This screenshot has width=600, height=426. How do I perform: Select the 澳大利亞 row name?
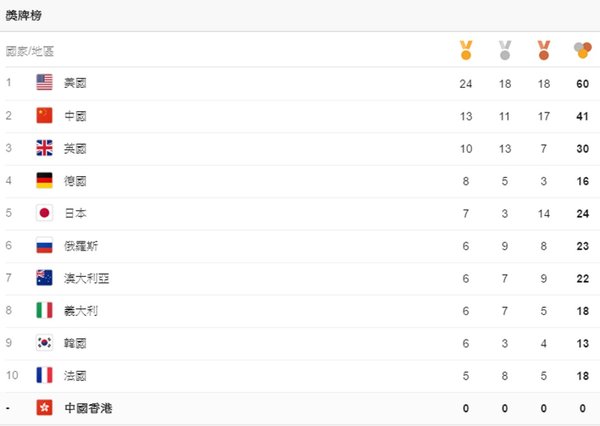click(86, 278)
